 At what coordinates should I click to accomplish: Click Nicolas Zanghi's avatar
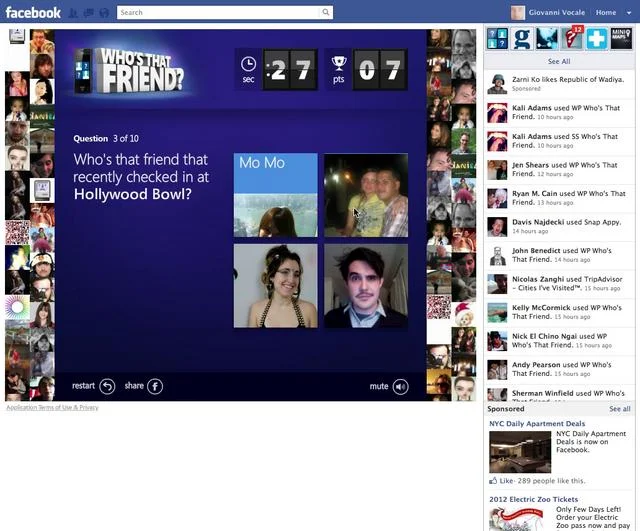[497, 284]
